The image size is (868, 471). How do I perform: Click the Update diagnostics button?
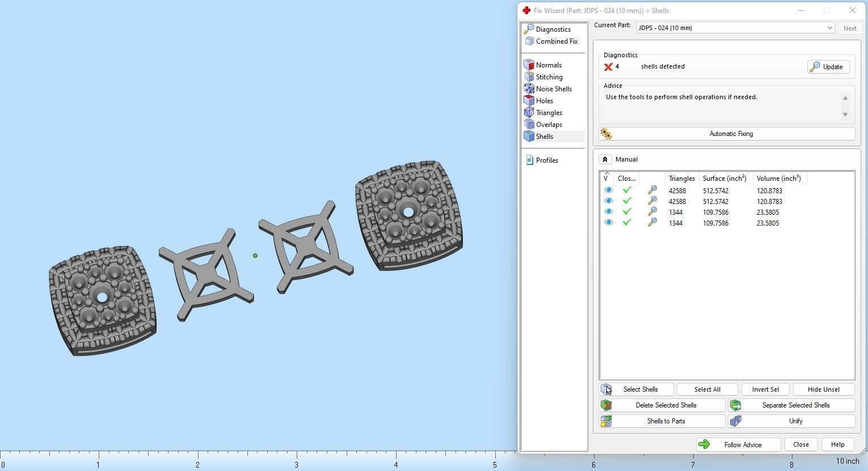828,67
